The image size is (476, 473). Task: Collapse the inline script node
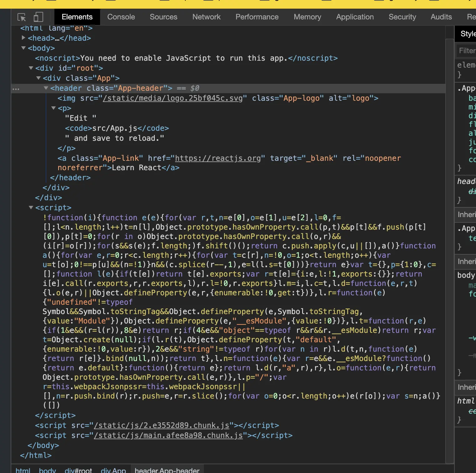[x=31, y=207]
